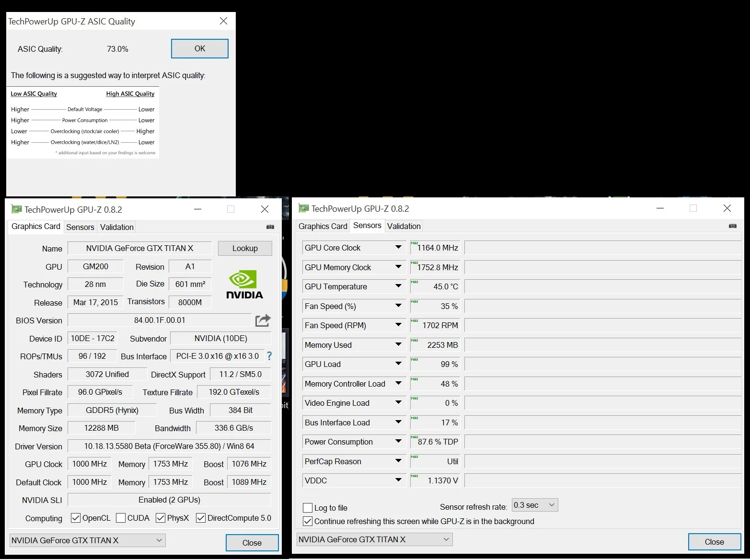Screen dimensions: 750x560
Task: Open the Sensor refresh rate dropdown
Action: (535, 505)
